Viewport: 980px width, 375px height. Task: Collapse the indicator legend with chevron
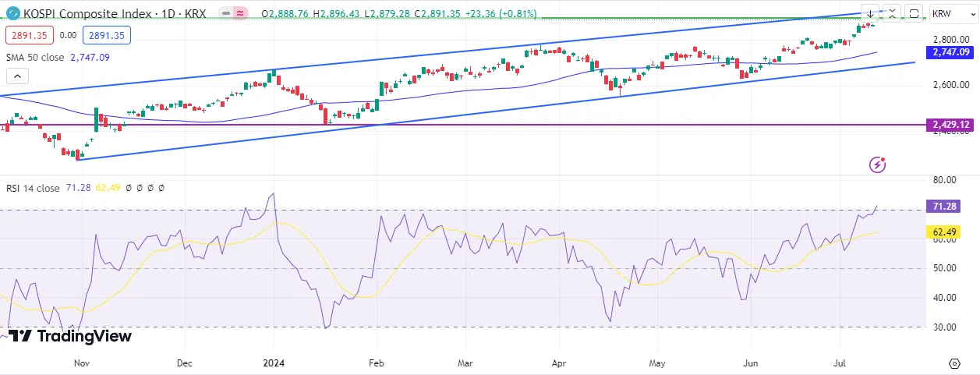click(17, 76)
